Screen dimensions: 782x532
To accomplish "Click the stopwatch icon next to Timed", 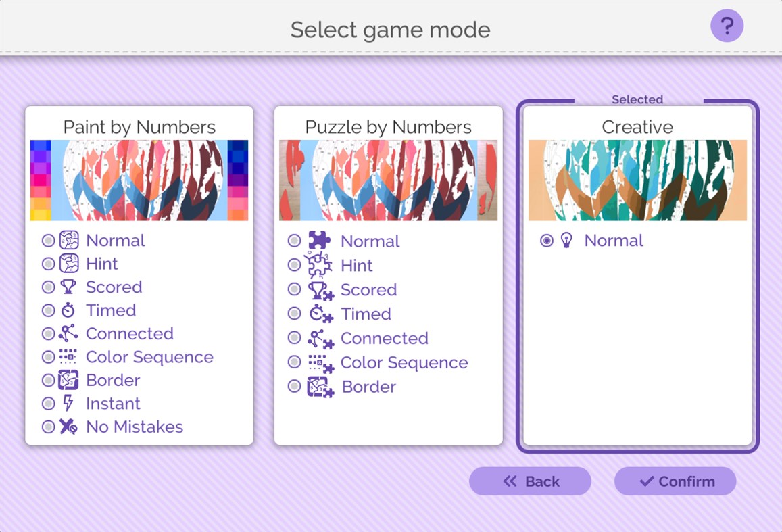I will click(x=69, y=310).
